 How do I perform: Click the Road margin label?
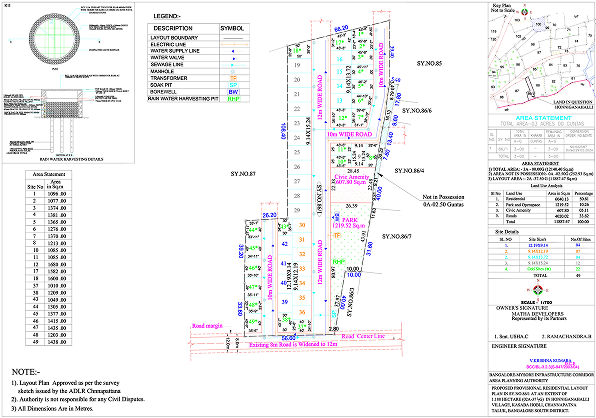pyautogui.click(x=207, y=326)
